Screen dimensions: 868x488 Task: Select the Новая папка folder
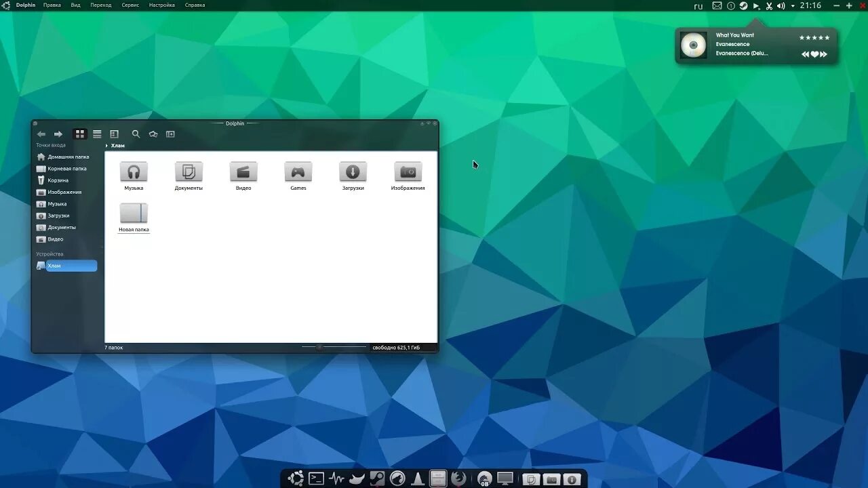134,218
